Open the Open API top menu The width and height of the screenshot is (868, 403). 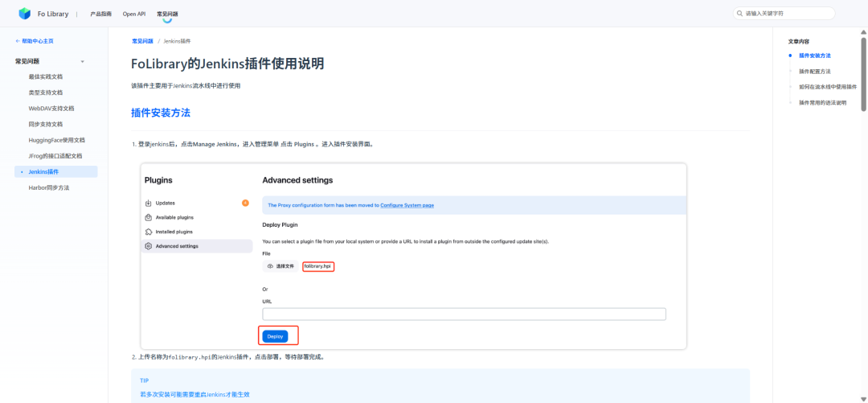134,14
